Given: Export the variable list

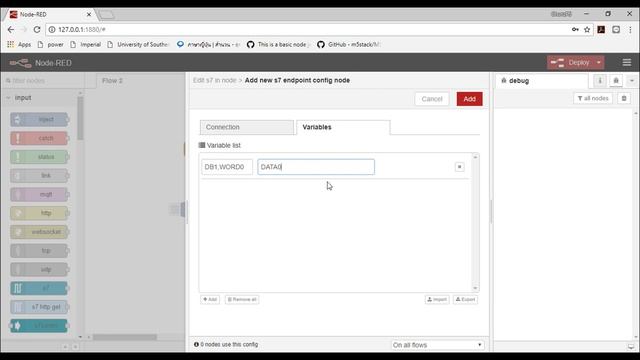Looking at the screenshot, I should [465, 300].
